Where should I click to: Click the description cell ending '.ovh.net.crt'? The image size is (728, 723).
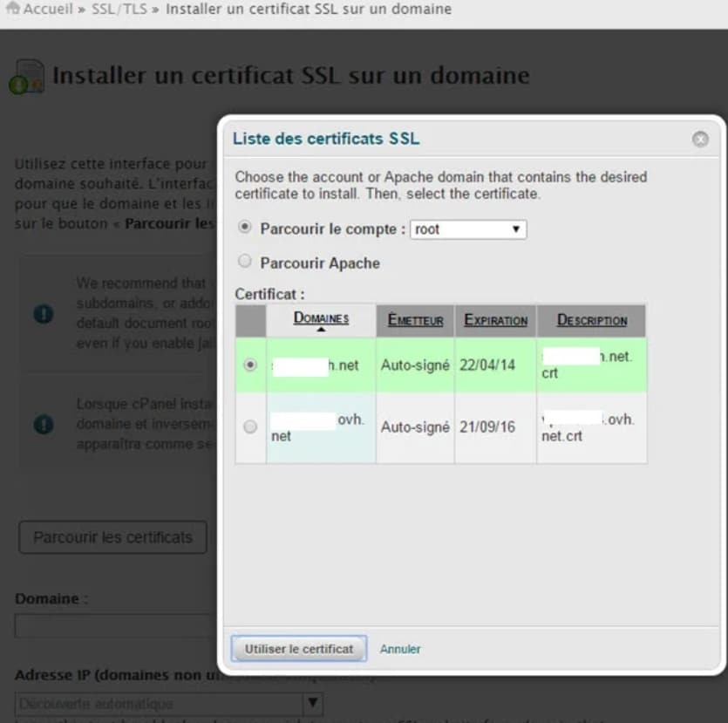(591, 427)
